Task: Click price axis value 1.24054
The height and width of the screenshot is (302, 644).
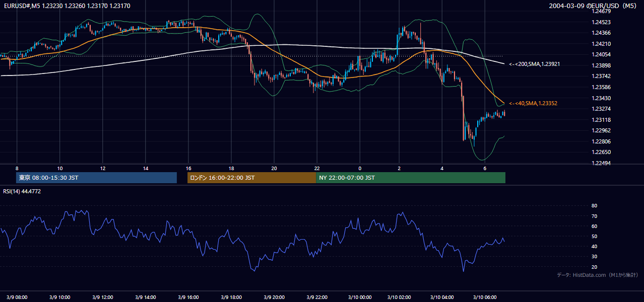Action: click(x=602, y=54)
